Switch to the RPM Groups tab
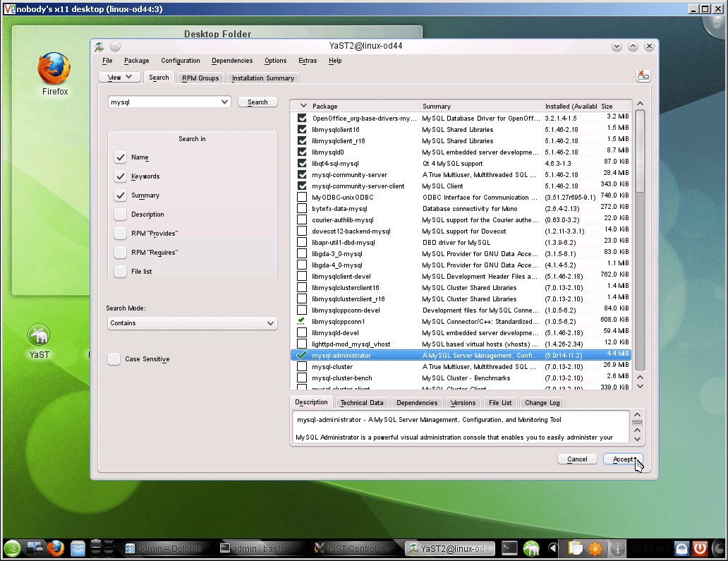This screenshot has height=561, width=728. pyautogui.click(x=200, y=78)
